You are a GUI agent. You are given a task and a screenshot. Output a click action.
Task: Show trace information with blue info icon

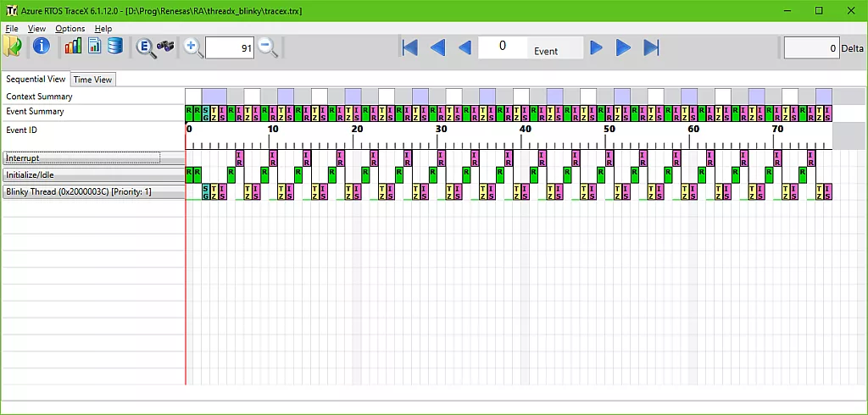tap(42, 47)
